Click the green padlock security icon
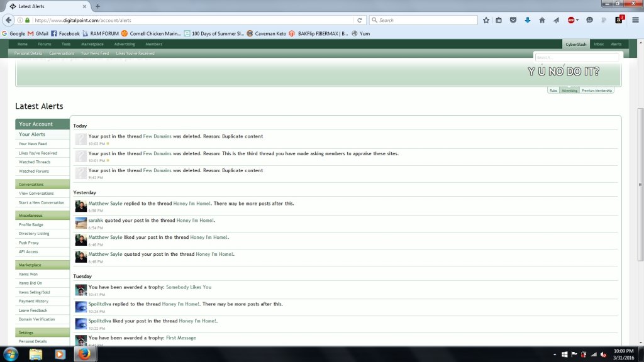Screen dimensions: 644x362 pos(28,20)
